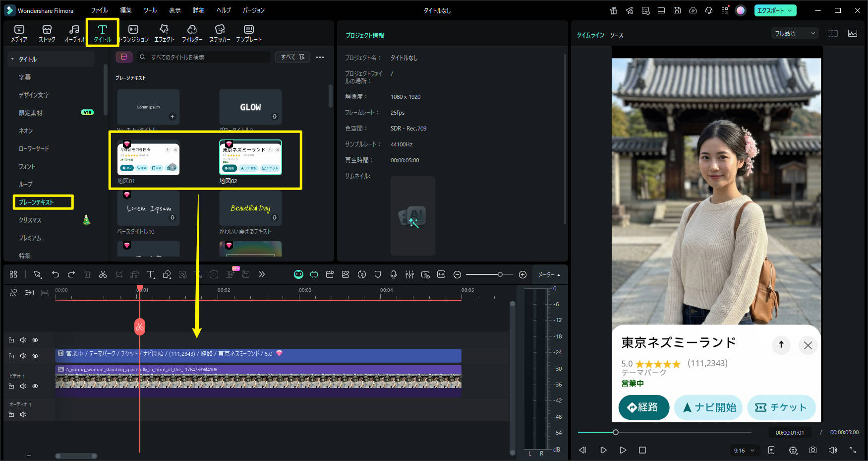Lock the オーディオ 1 track
Screen dimensions: 868x461
click(11, 414)
